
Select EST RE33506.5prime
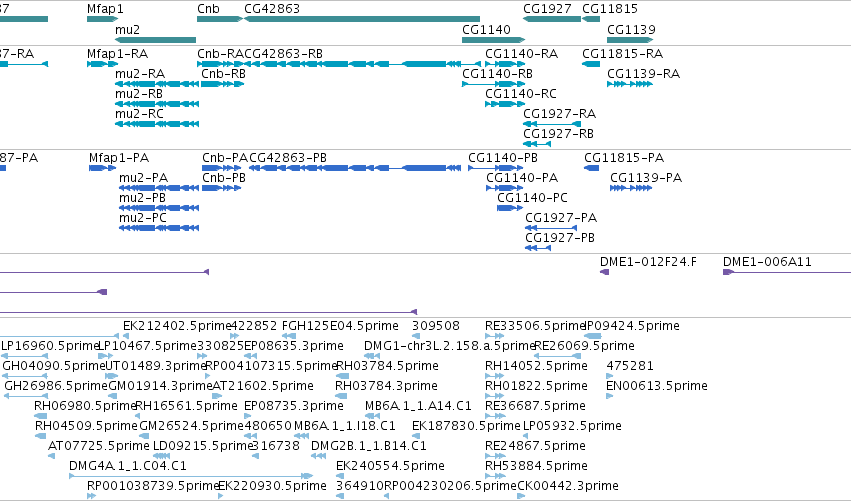pyautogui.click(x=535, y=326)
